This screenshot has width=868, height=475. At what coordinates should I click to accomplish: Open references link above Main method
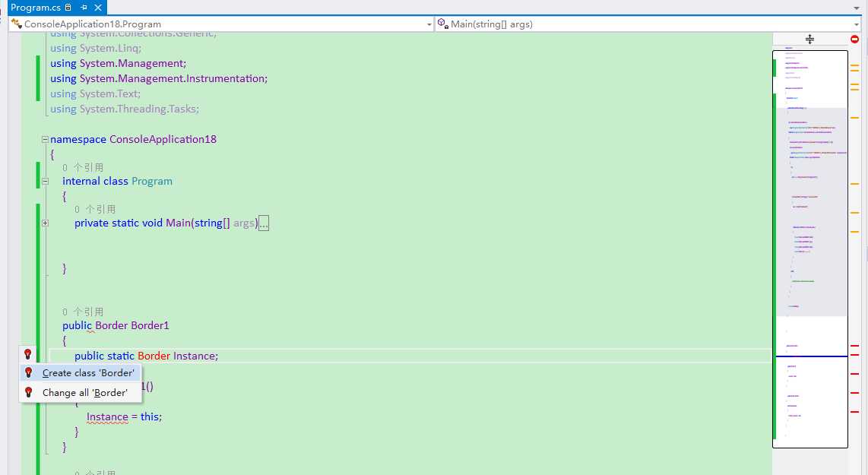point(95,209)
